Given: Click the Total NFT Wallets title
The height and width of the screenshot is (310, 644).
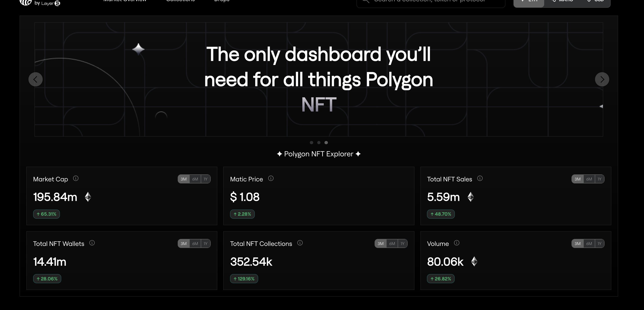Looking at the screenshot, I should 58,244.
